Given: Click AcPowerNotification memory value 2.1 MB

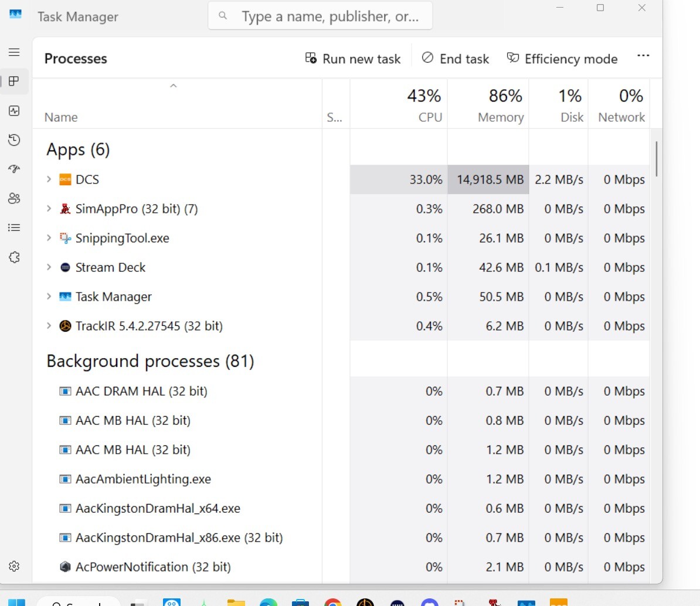Looking at the screenshot, I should click(x=504, y=567).
